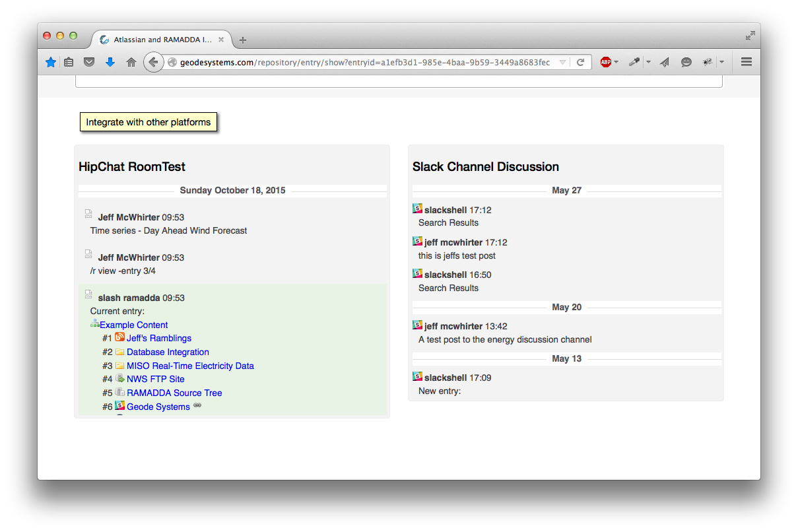Open the hamburger browser menu
The width and height of the screenshot is (798, 532).
point(747,62)
